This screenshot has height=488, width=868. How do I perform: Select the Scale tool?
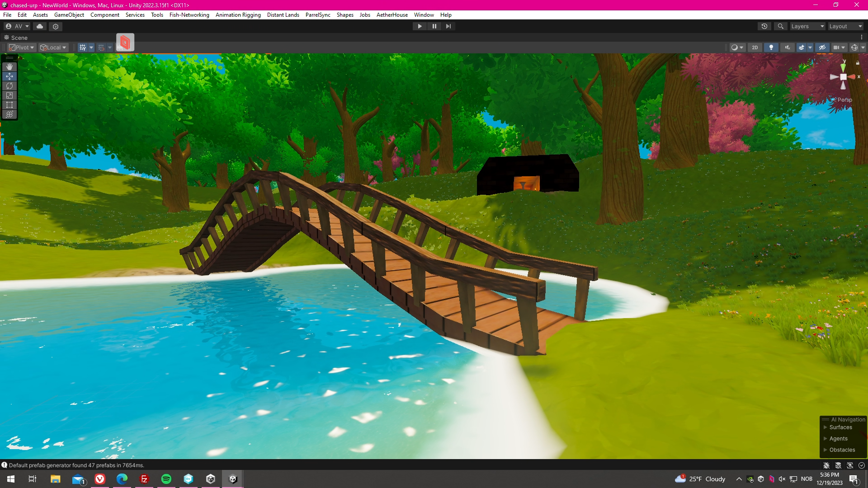9,95
